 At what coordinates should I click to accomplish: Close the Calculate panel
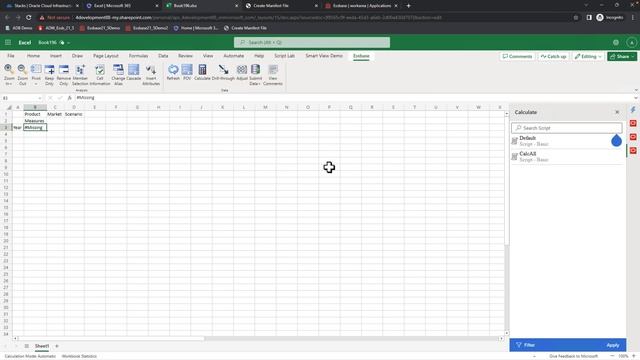coord(617,112)
